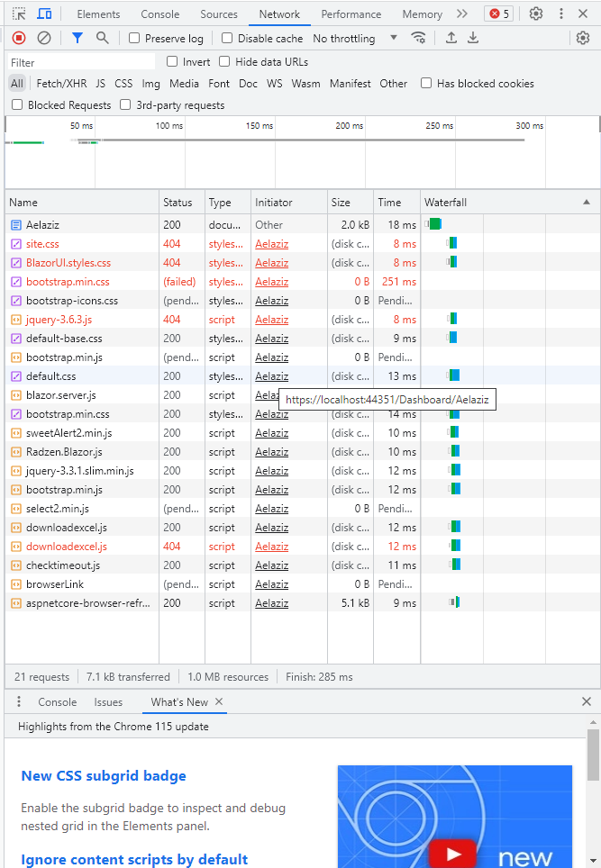Toggle the filter funnel icon
Viewport: 601px width, 868px height.
pos(77,38)
